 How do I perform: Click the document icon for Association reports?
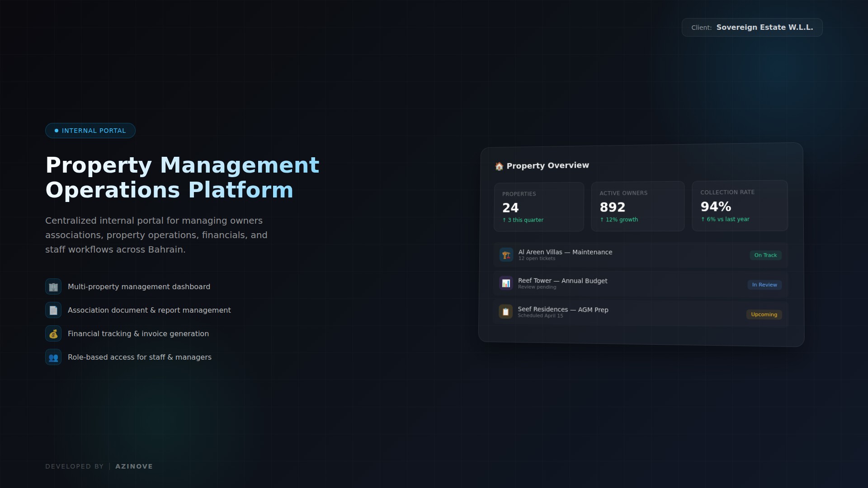(x=53, y=310)
